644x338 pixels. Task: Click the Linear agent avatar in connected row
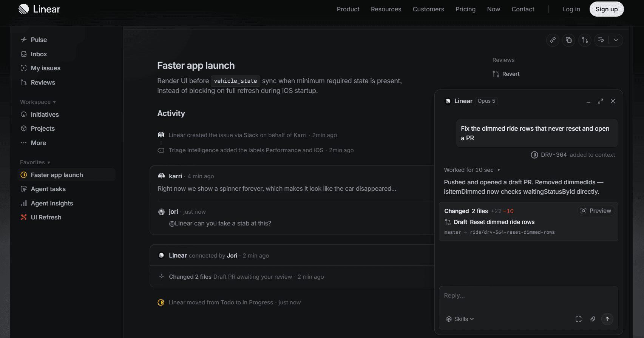[161, 255]
